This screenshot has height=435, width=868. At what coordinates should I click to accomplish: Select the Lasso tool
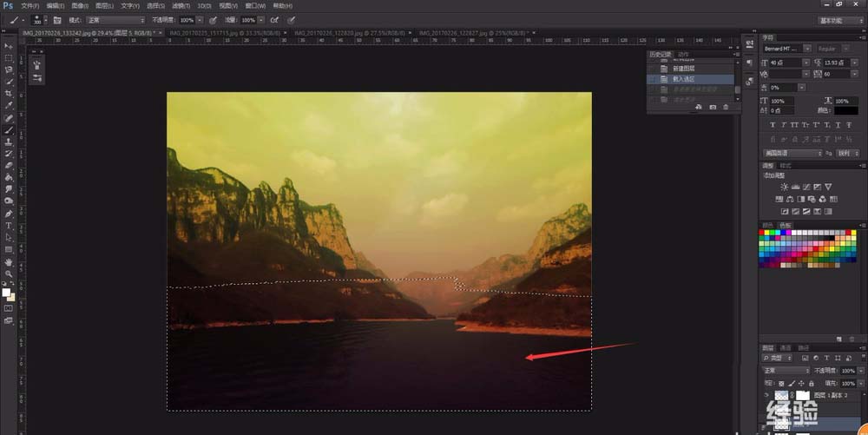[x=9, y=69]
